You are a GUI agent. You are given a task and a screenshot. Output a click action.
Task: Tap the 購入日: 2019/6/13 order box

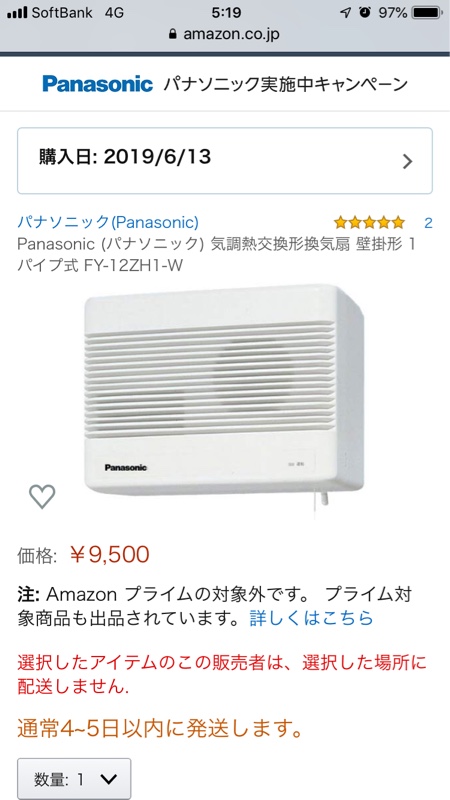tap(225, 161)
